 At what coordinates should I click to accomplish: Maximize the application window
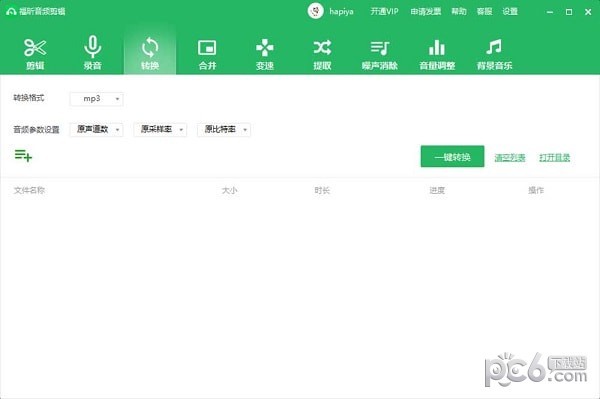[x=569, y=12]
